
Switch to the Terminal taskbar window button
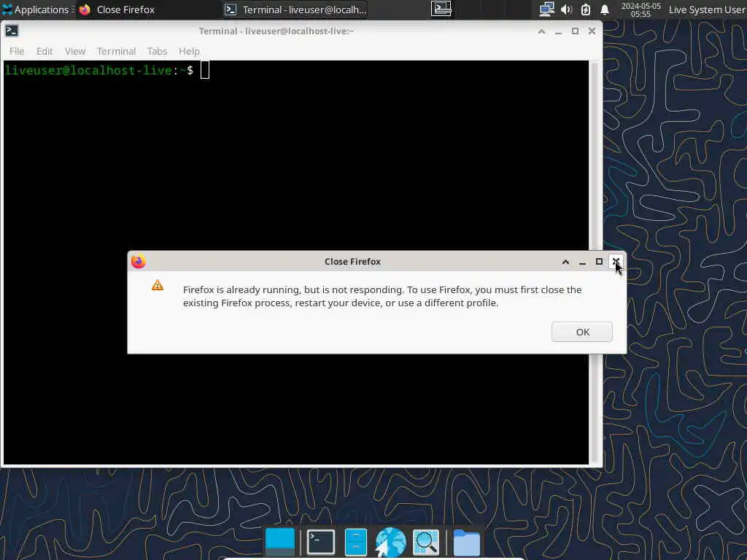pyautogui.click(x=295, y=9)
